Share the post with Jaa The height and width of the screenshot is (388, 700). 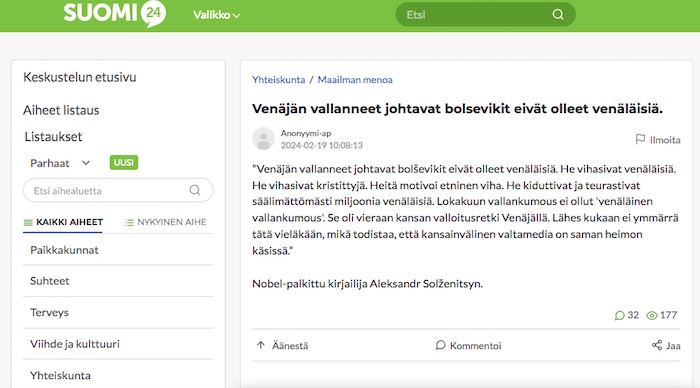[x=666, y=346]
